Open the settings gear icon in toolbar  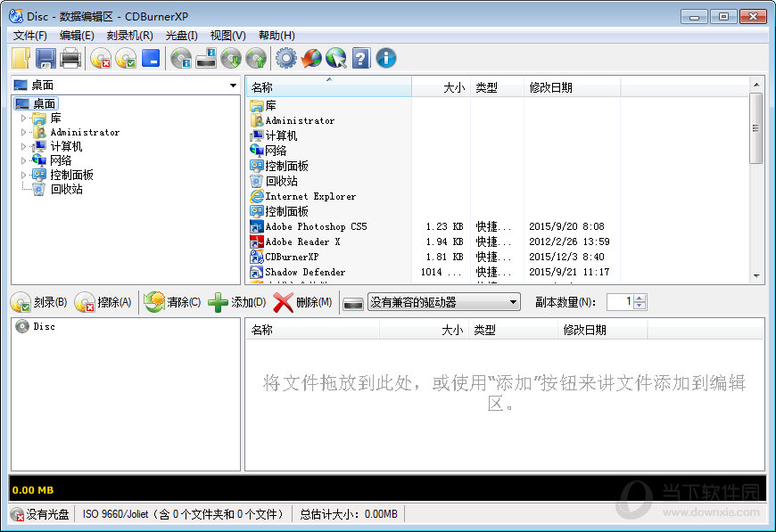pyautogui.click(x=285, y=59)
